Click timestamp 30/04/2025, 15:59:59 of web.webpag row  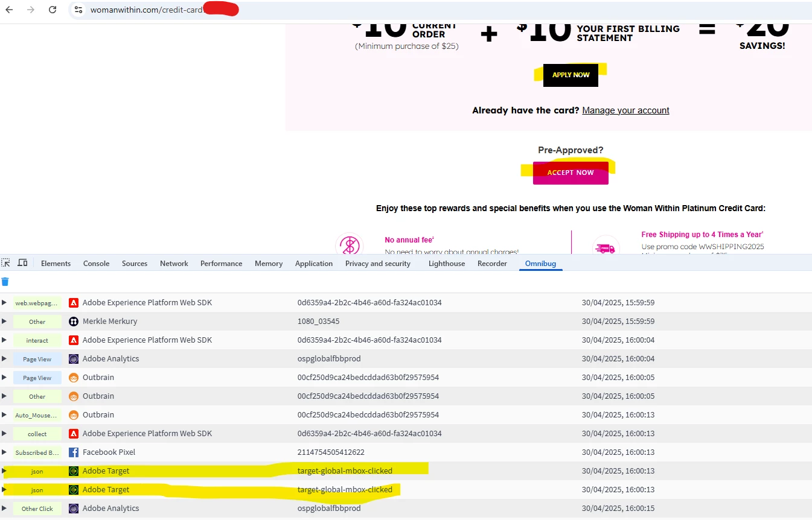pos(618,303)
